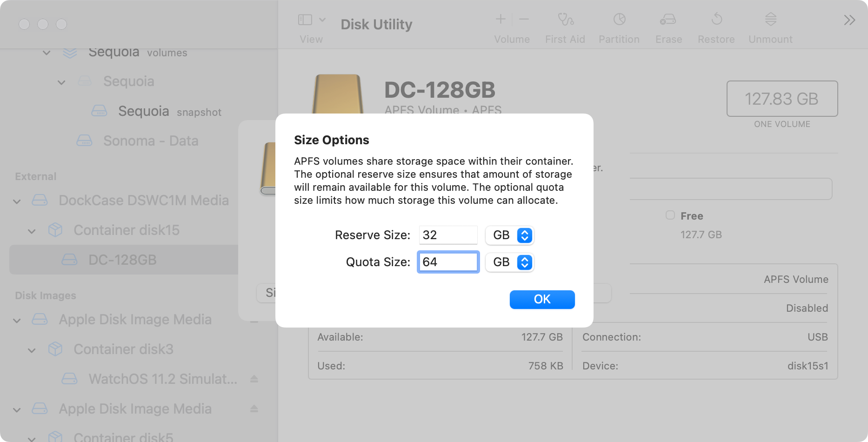
Task: Run First Aid stethoscope icon
Action: 566,19
